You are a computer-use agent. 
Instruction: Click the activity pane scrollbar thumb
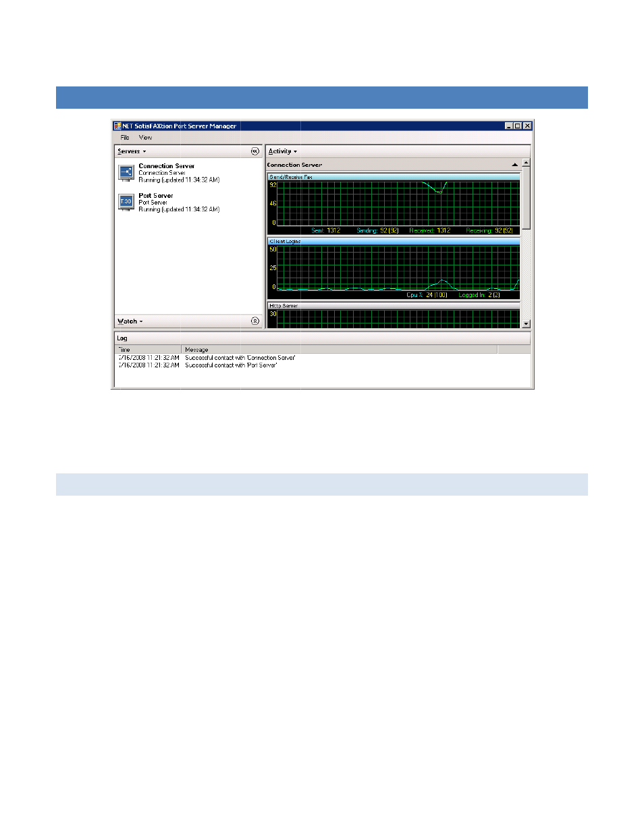click(527, 199)
